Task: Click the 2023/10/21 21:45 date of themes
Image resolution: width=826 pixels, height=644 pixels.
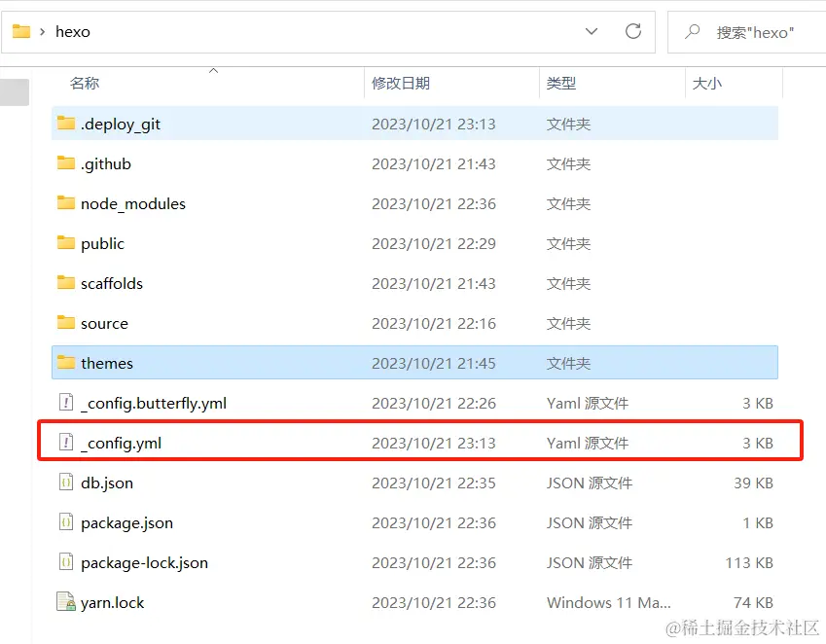Action: pyautogui.click(x=434, y=363)
